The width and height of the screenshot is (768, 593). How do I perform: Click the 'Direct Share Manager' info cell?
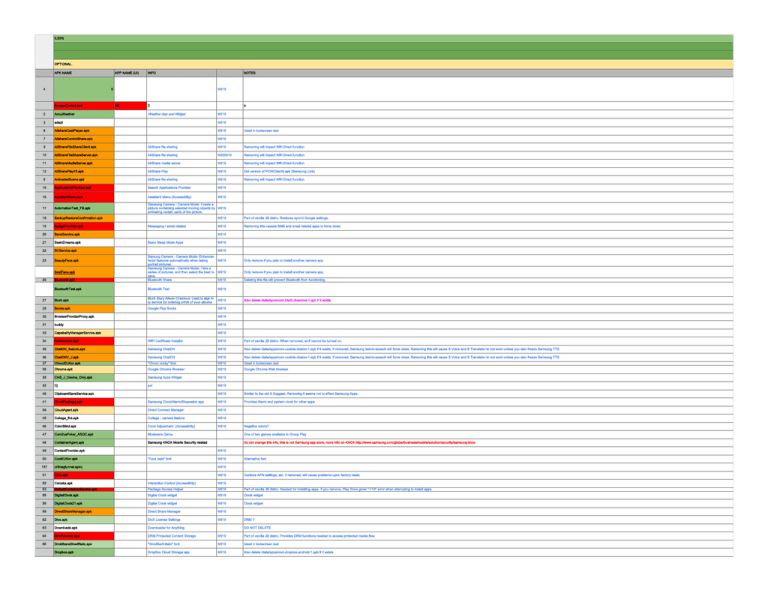point(181,511)
